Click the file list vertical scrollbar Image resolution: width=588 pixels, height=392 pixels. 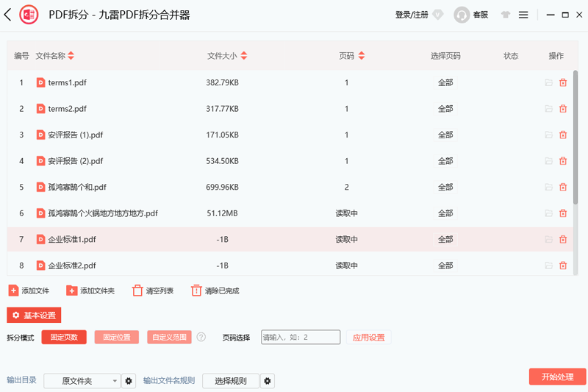[x=576, y=138]
